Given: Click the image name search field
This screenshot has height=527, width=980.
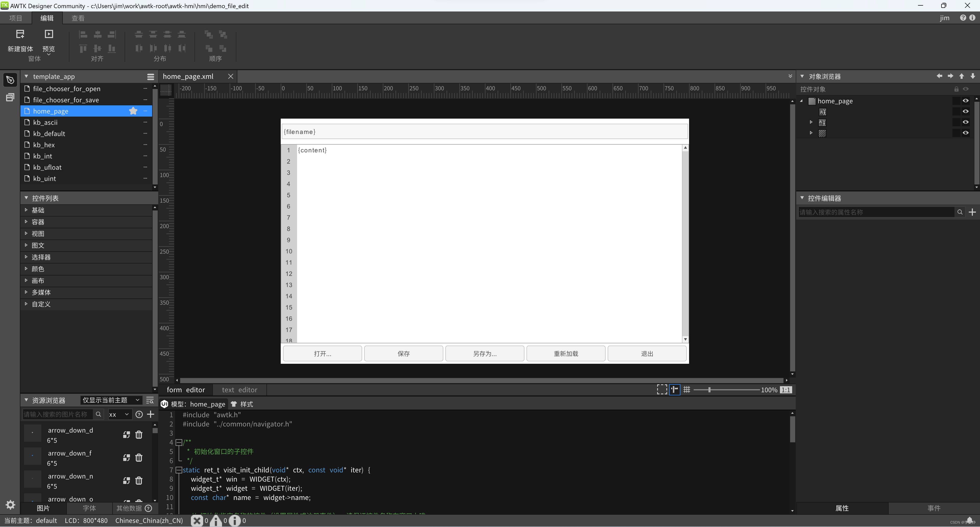Looking at the screenshot, I should point(57,415).
